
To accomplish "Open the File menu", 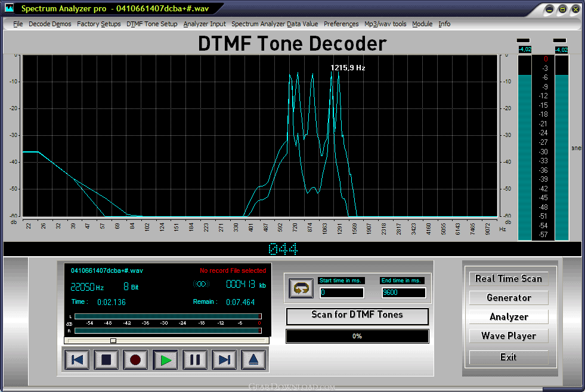I will (18, 24).
